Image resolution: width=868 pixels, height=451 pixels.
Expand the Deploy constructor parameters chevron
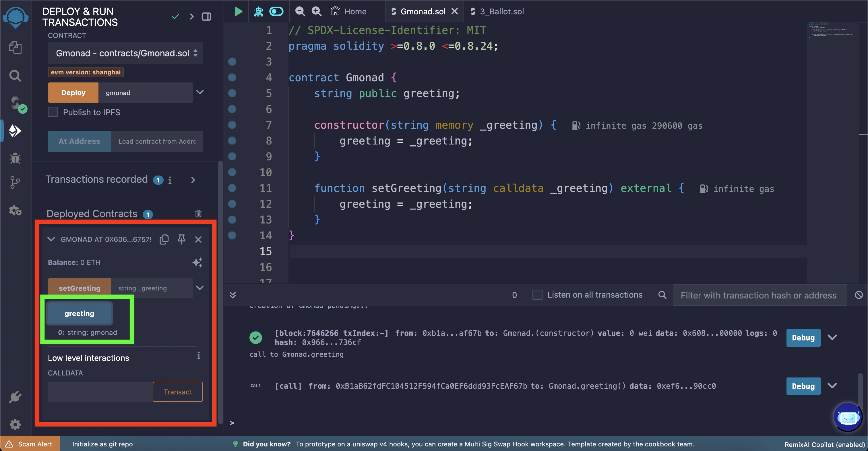(x=199, y=92)
